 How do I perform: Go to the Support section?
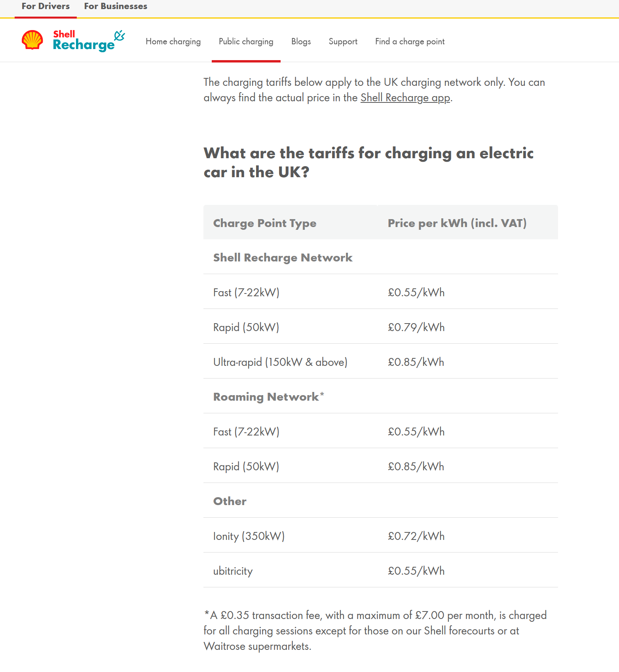pos(343,42)
